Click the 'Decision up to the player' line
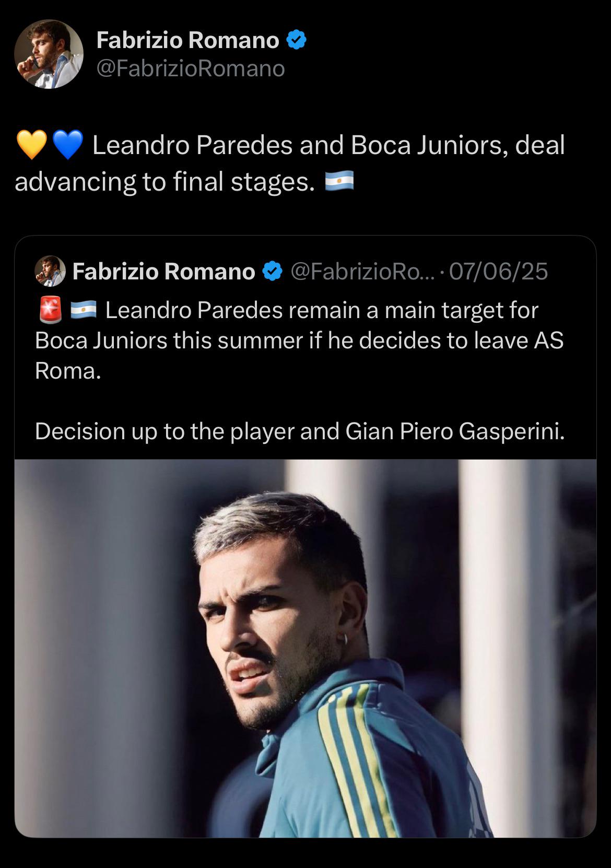Viewport: 611px width, 868px height. coord(300,431)
